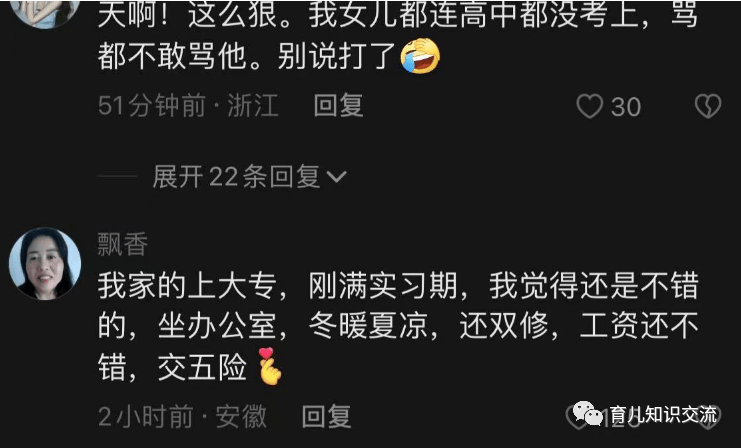Screen dimensions: 741x448
Task: Reply to 飘香's Anhui comment with 回复
Action: click(x=326, y=416)
